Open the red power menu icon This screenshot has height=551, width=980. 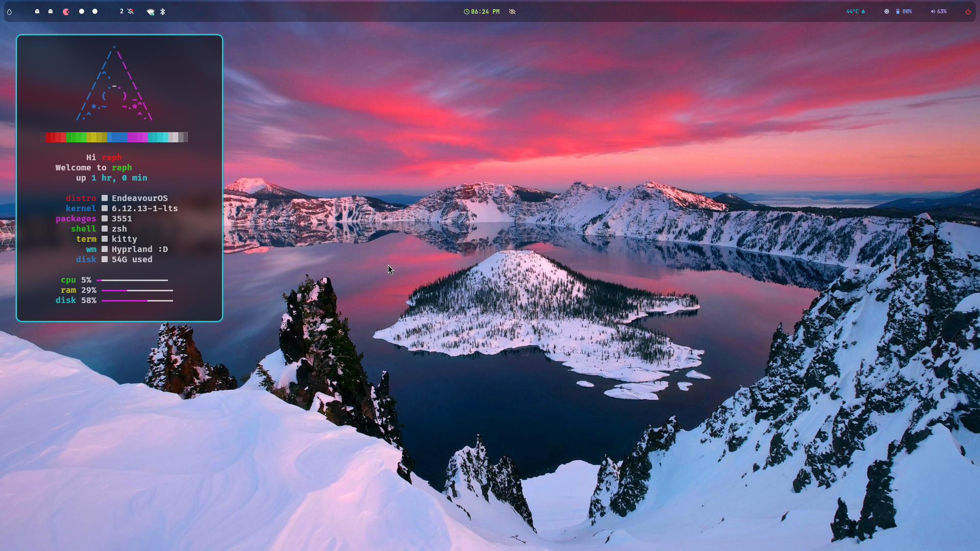pos(968,12)
